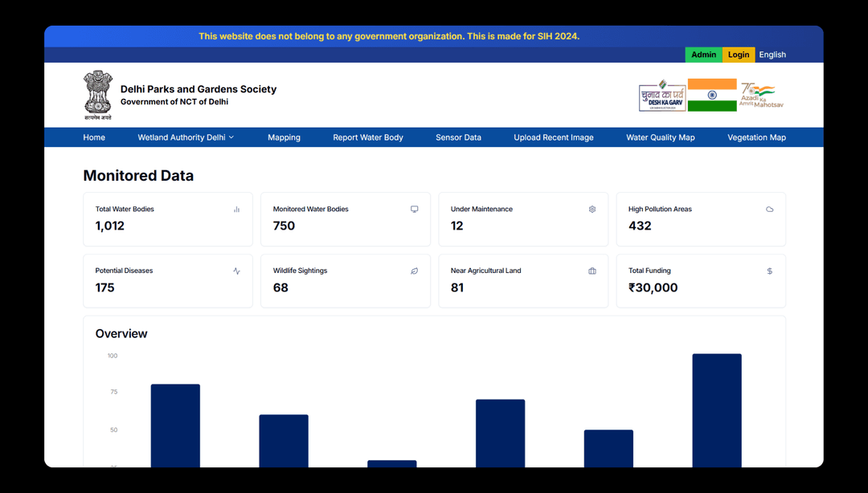Open the English language selector
This screenshot has width=868, height=493.
pyautogui.click(x=772, y=55)
